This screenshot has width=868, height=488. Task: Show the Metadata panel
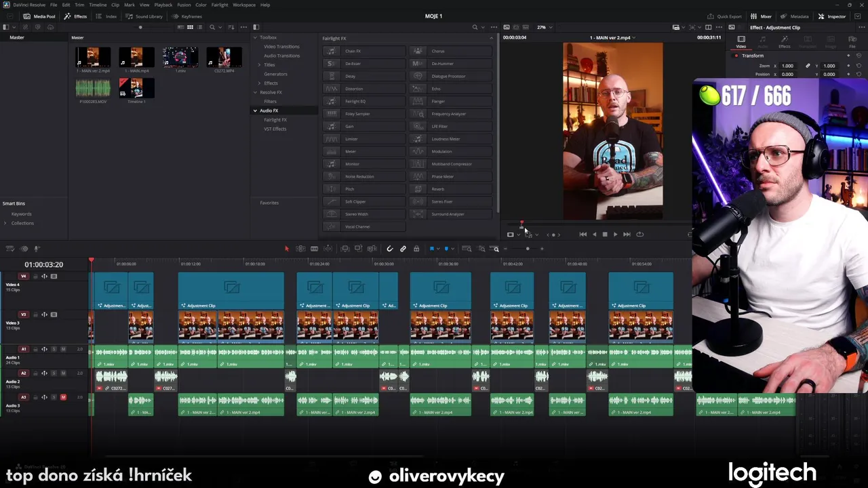[794, 16]
